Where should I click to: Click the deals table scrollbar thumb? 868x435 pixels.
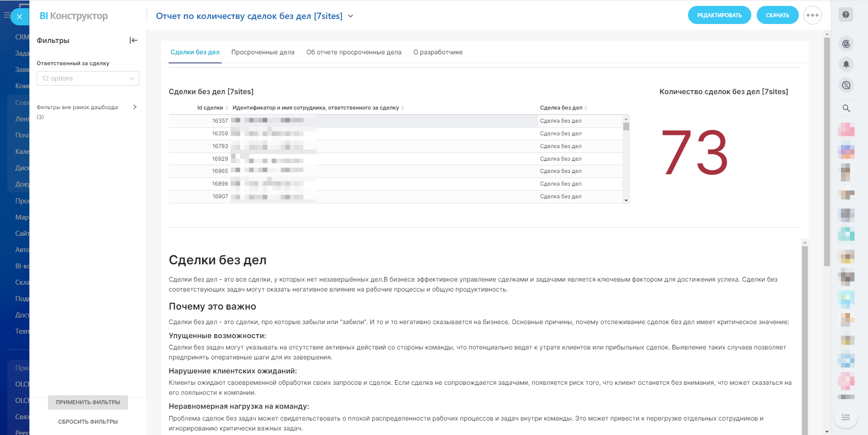tap(626, 126)
